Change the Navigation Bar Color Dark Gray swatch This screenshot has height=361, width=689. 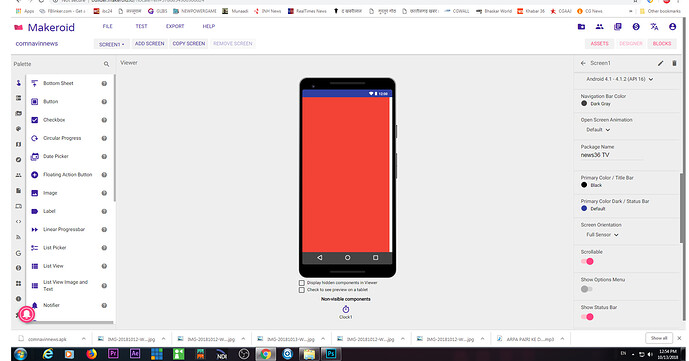point(584,104)
